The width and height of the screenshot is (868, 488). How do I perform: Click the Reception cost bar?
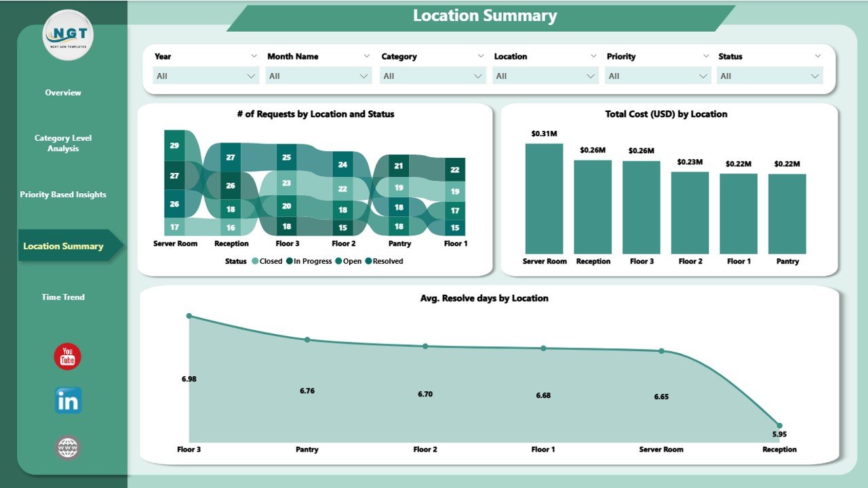click(593, 207)
